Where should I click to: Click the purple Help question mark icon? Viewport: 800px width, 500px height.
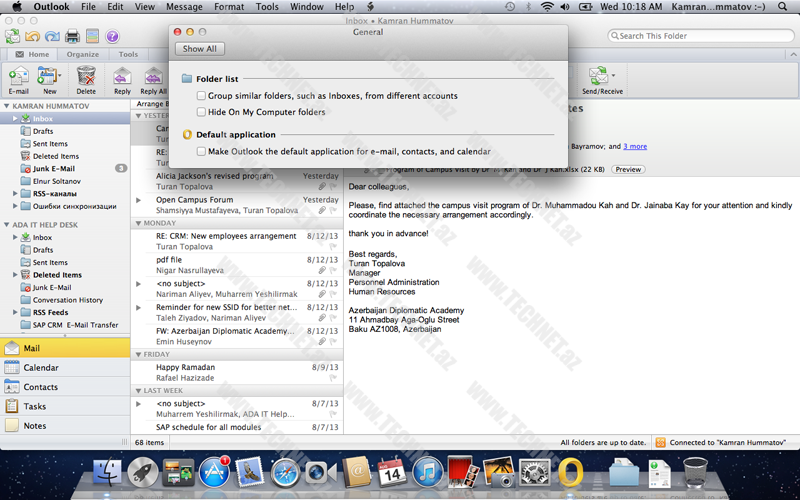coord(112,36)
